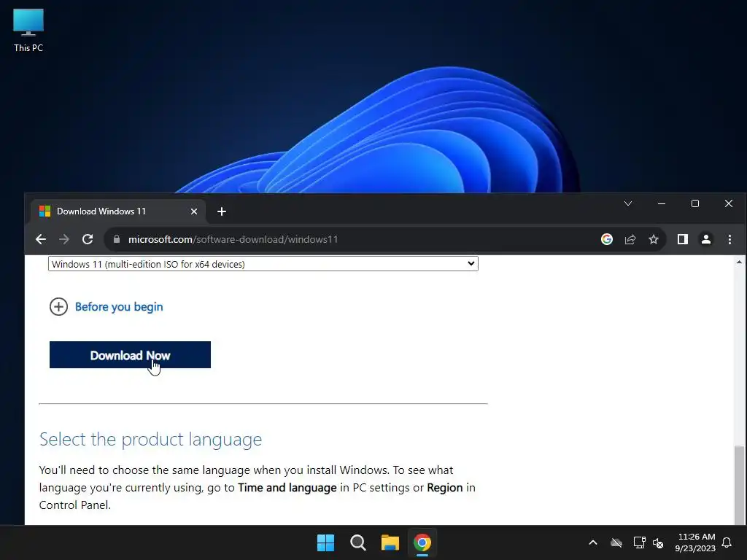
Task: Open notifications bell icon
Action: [727, 542]
